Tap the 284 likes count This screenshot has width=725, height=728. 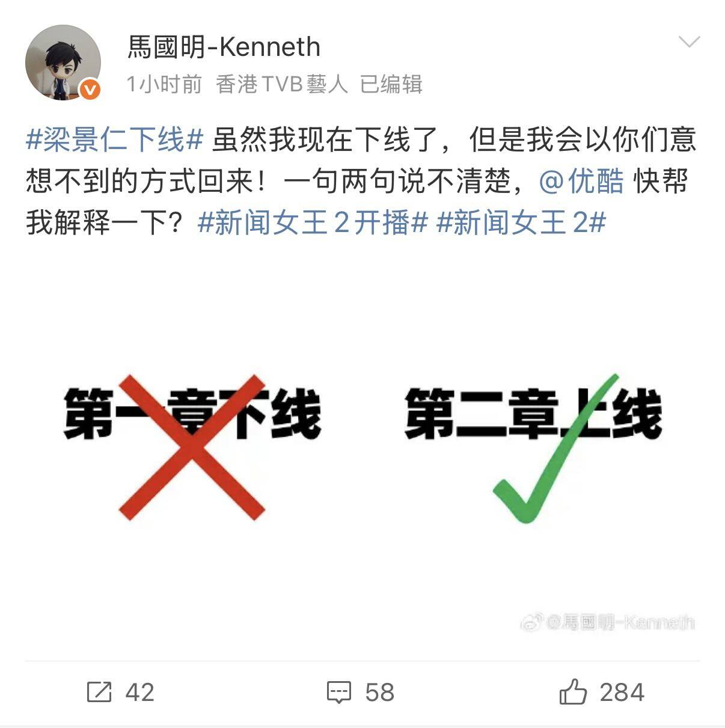click(x=622, y=693)
